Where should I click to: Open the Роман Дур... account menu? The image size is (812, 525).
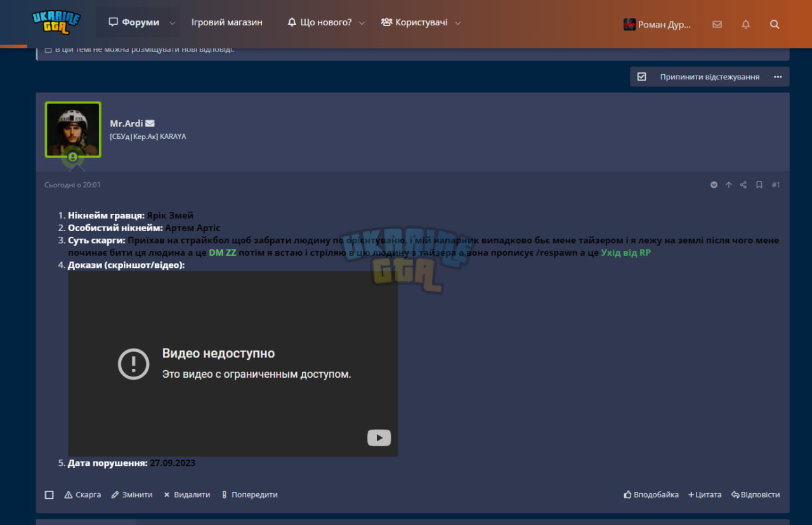click(657, 24)
